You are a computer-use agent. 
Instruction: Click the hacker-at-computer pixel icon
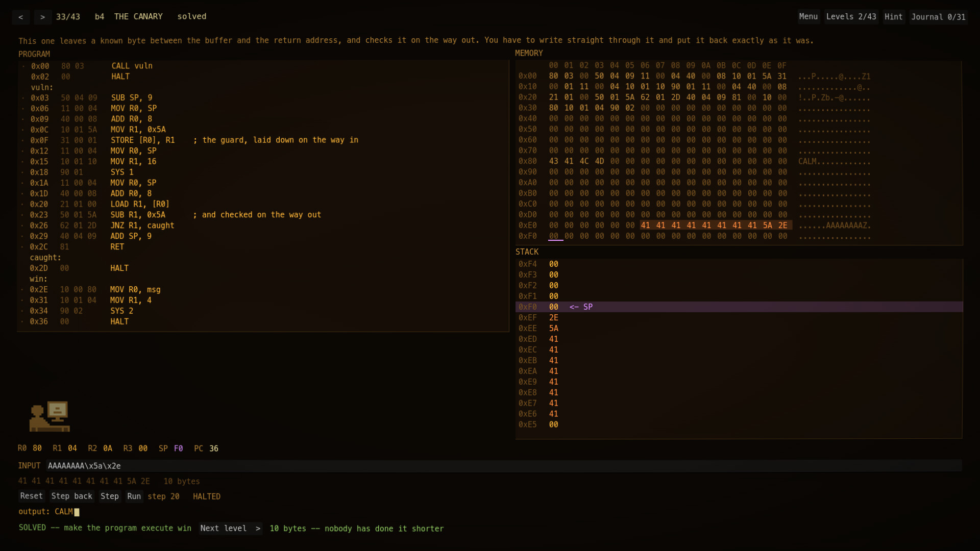pyautogui.click(x=50, y=416)
